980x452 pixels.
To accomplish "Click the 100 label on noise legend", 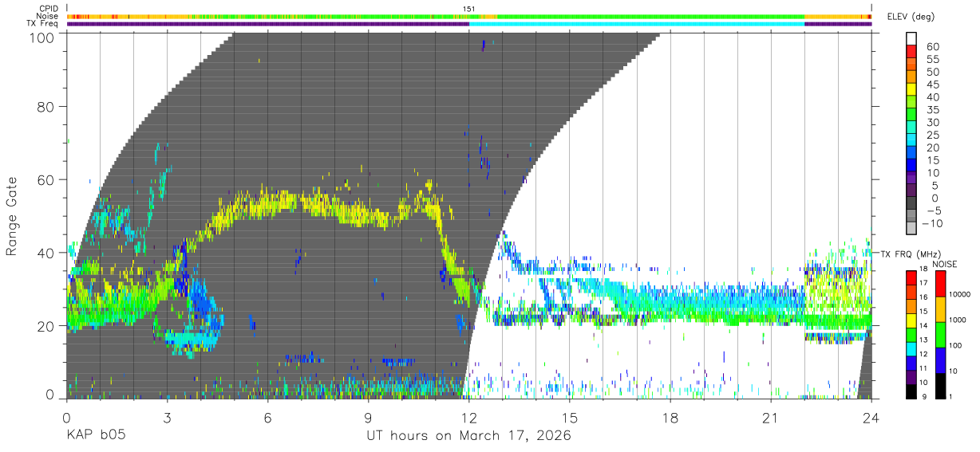I will tap(956, 345).
